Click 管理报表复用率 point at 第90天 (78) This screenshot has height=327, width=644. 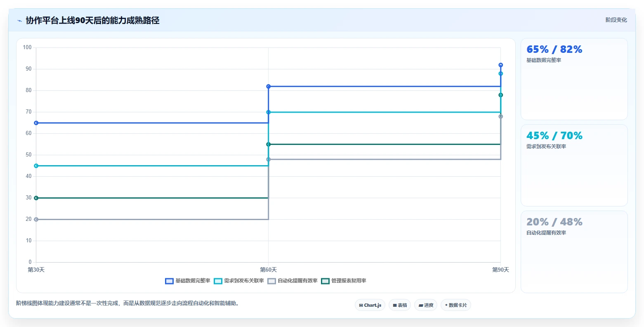tap(501, 95)
